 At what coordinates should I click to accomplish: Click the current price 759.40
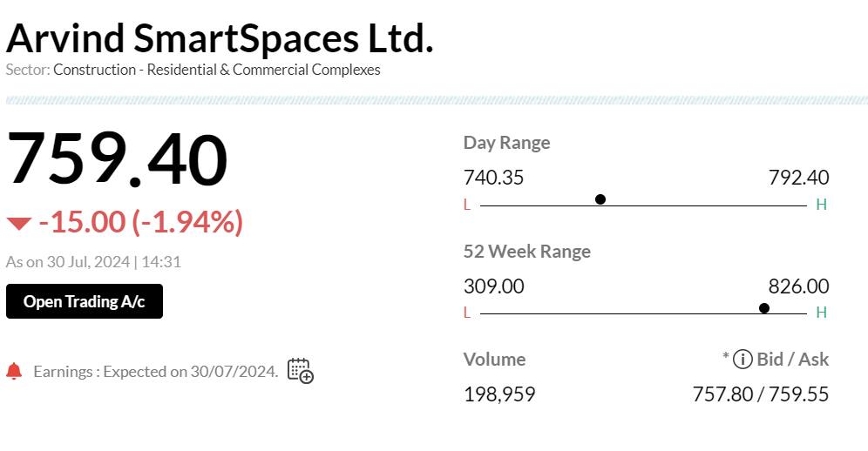[118, 159]
